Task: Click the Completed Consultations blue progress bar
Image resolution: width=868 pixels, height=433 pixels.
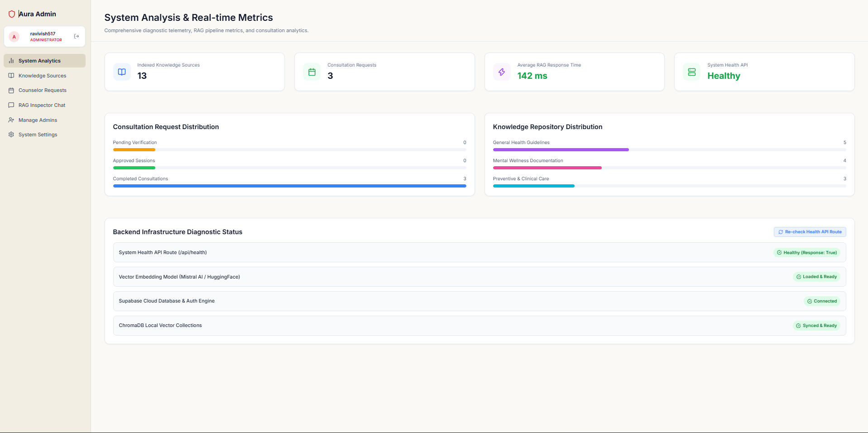Action: click(289, 186)
